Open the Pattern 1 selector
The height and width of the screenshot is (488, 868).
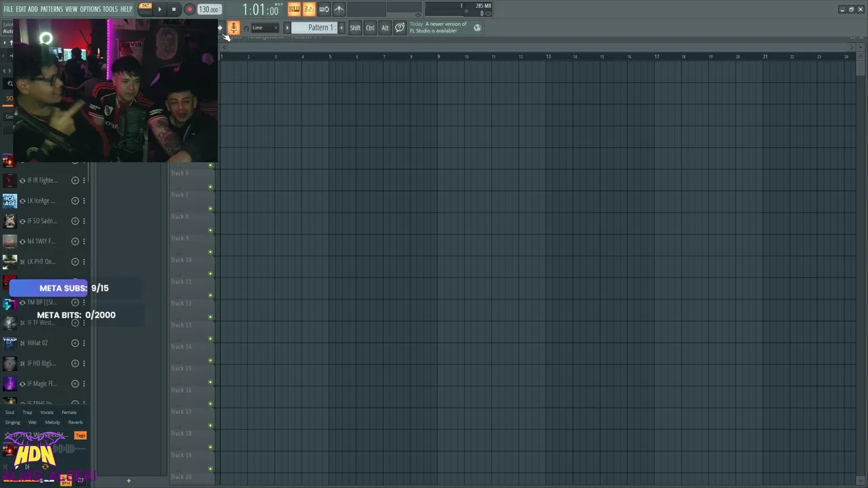tap(315, 28)
